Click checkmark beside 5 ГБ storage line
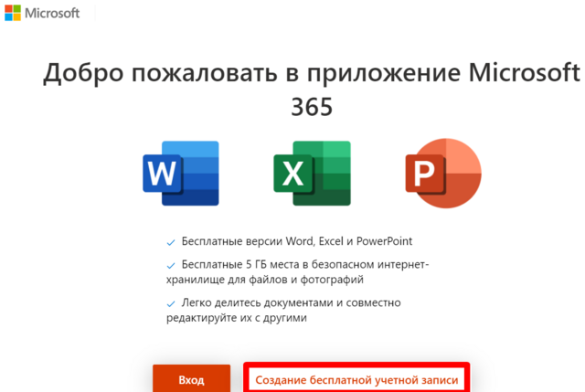The image size is (585, 392). (x=170, y=265)
